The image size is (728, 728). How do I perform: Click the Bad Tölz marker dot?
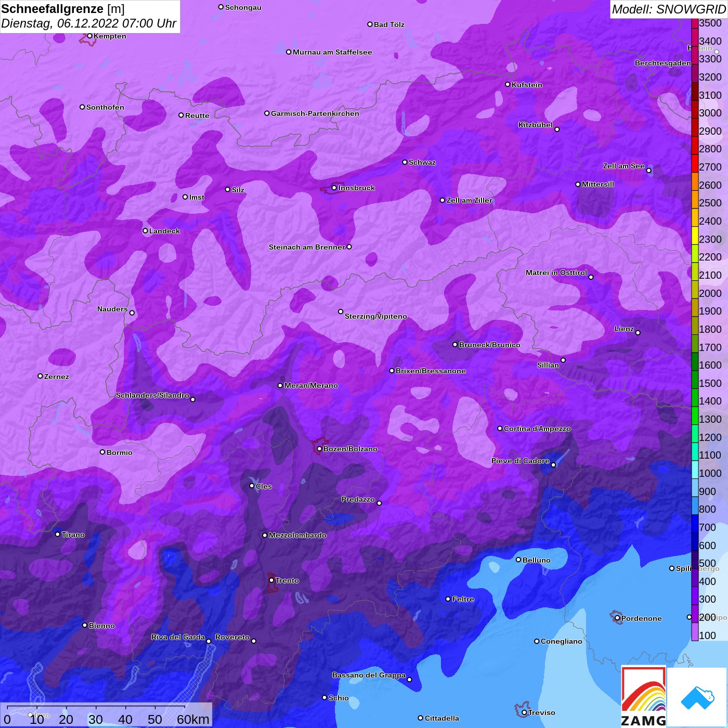370,24
